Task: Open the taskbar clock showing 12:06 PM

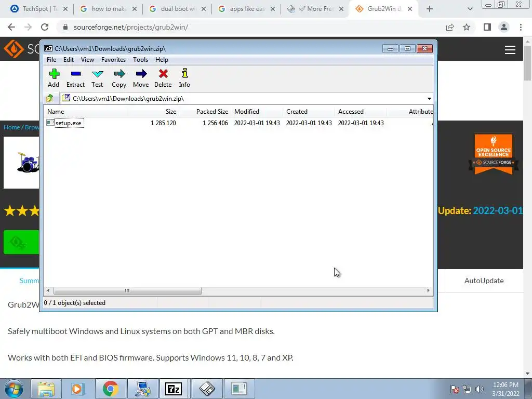Action: tap(506, 389)
